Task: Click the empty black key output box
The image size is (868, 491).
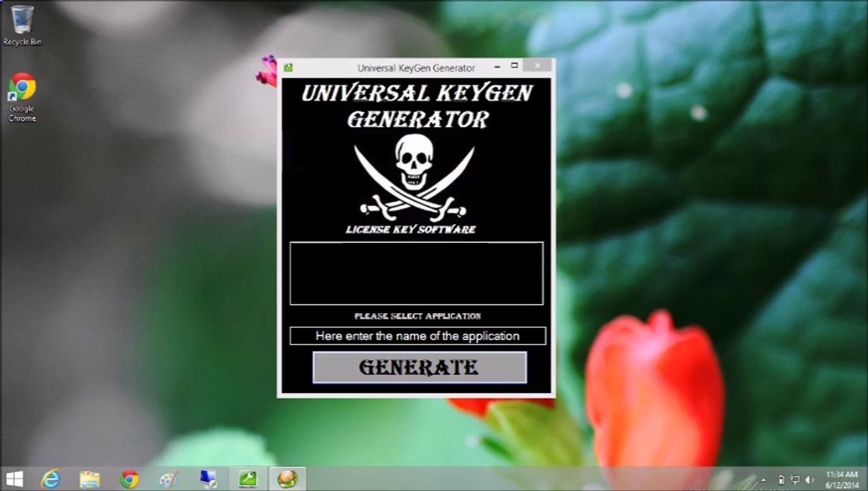Action: point(416,273)
